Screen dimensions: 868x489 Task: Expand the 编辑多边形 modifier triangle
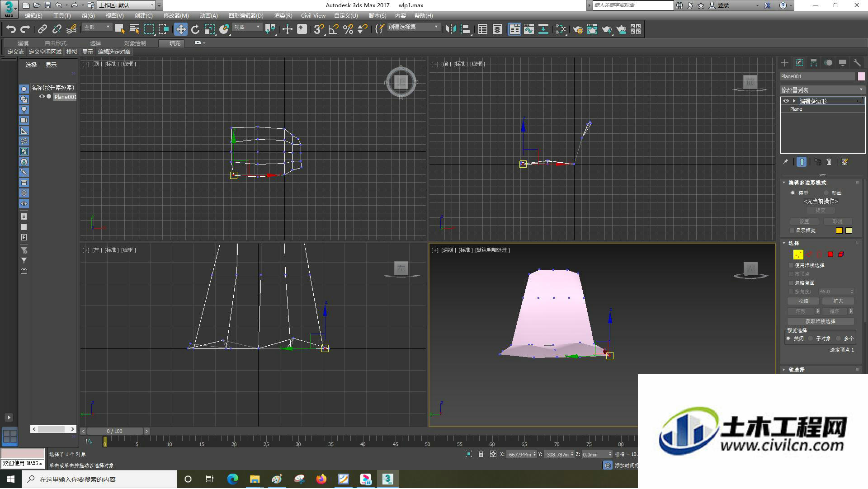pyautogui.click(x=794, y=101)
